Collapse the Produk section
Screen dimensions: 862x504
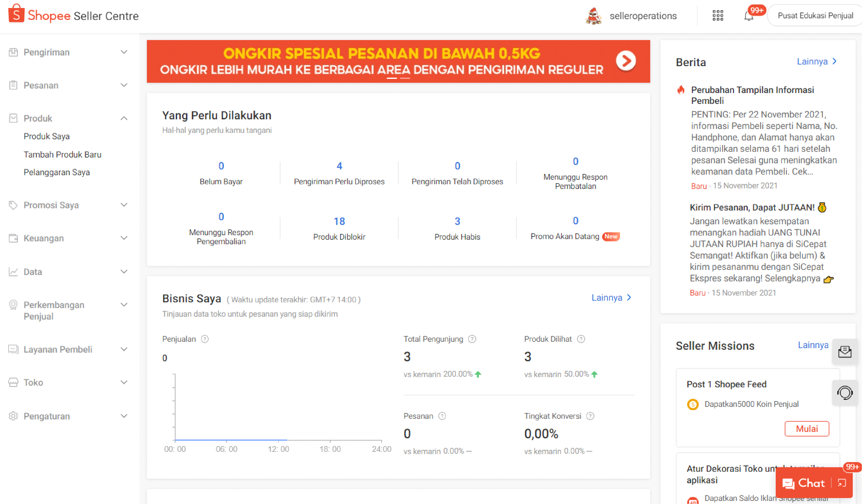[x=124, y=118]
